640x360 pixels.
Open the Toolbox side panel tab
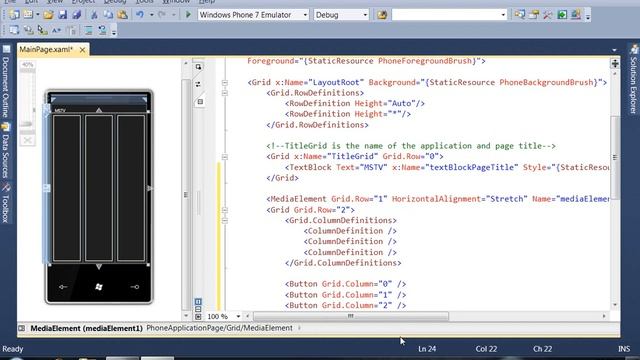click(x=6, y=203)
